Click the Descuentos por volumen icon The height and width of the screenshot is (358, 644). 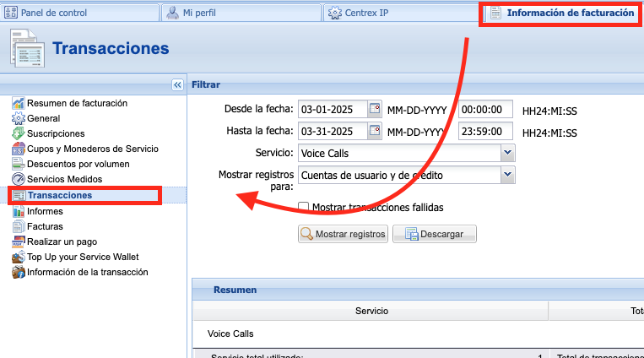point(18,164)
